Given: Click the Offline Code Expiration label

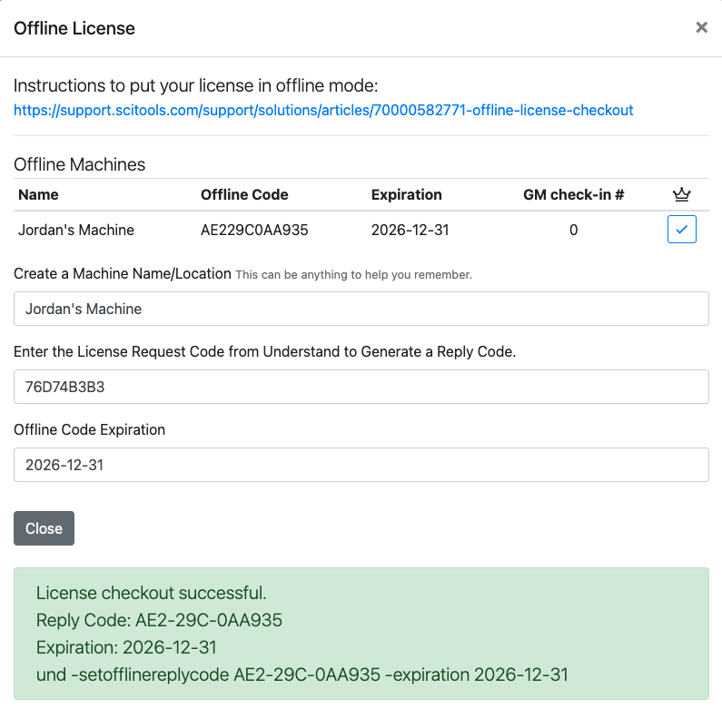Looking at the screenshot, I should coord(89,430).
